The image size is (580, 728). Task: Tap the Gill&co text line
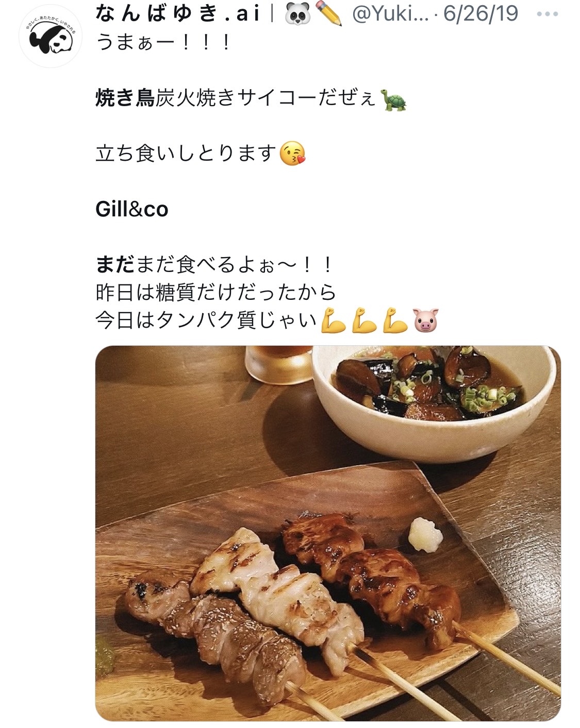(132, 209)
